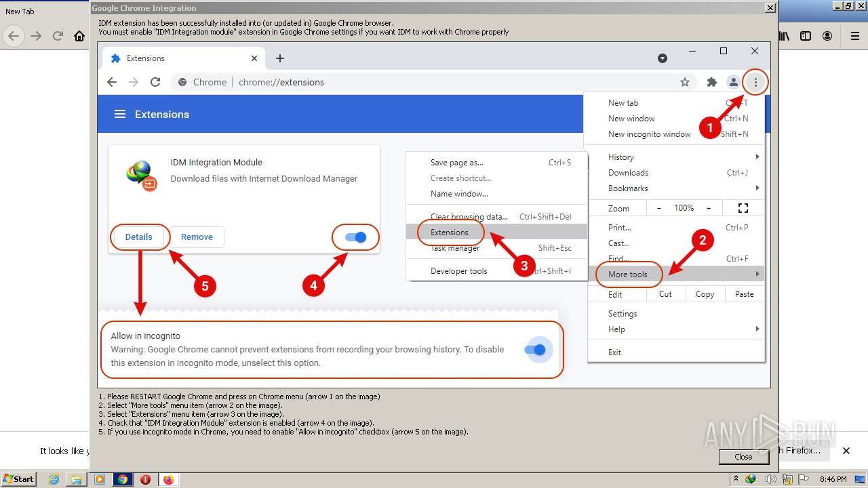Image resolution: width=868 pixels, height=488 pixels.
Task: Click the taskbar clock showing 8:46 PM
Action: (x=833, y=479)
